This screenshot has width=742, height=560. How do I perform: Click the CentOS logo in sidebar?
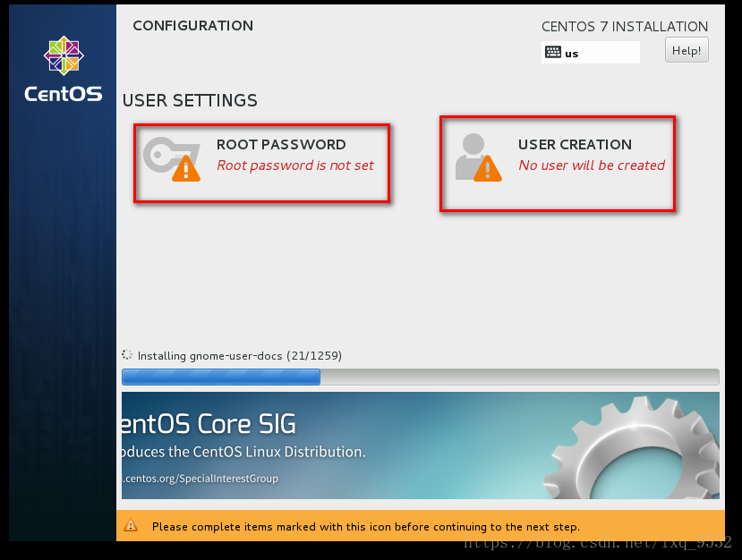[64, 69]
